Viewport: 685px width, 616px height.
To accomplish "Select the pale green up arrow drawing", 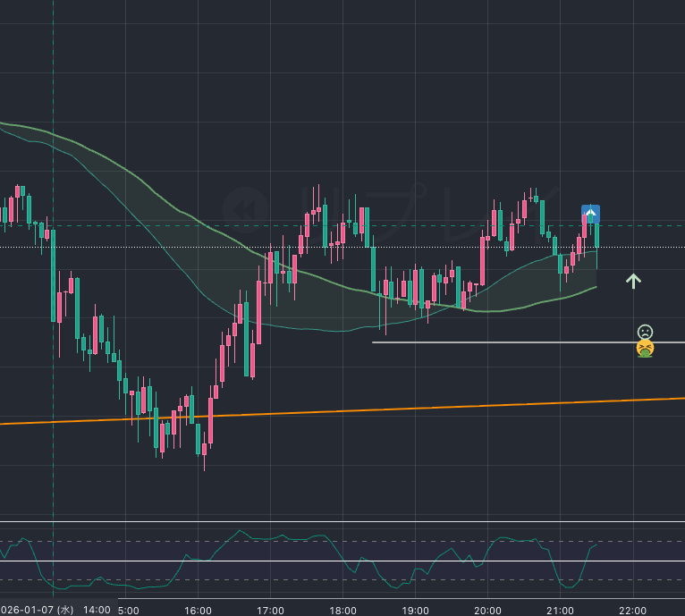I will (x=633, y=282).
